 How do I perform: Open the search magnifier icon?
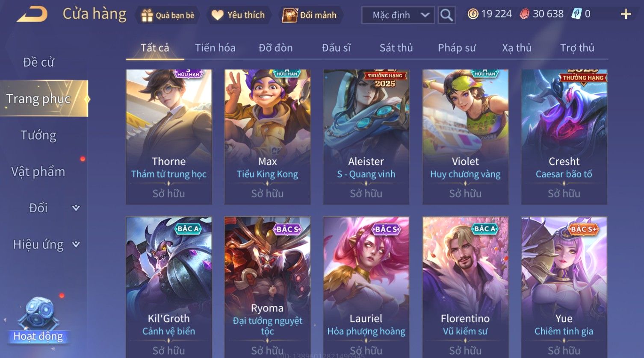[x=446, y=15]
